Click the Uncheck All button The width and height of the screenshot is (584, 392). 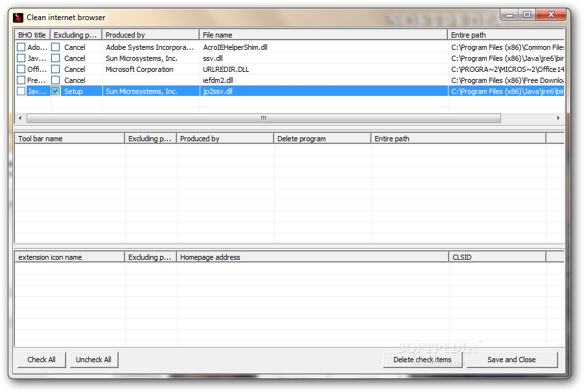click(x=94, y=360)
